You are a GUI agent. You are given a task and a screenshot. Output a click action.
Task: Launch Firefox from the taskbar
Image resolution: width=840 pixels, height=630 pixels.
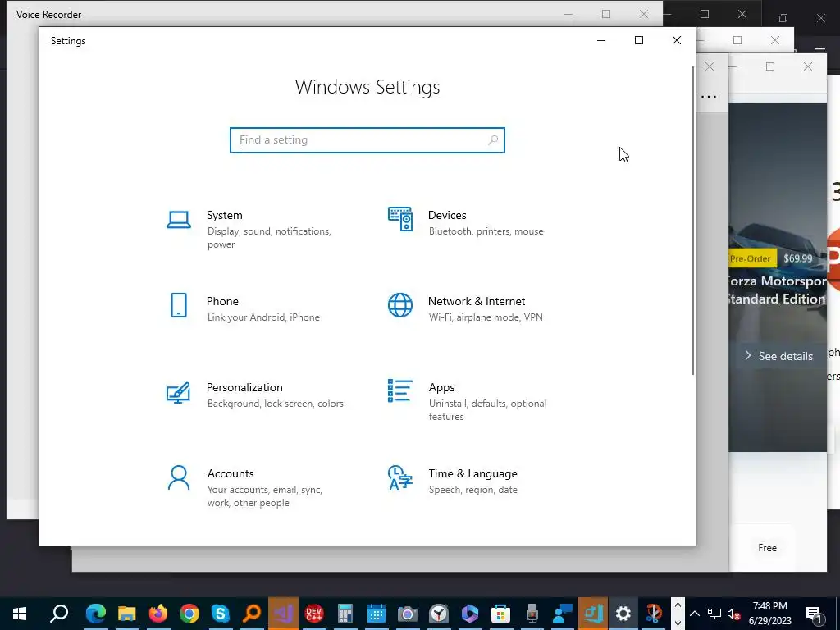coord(158,614)
